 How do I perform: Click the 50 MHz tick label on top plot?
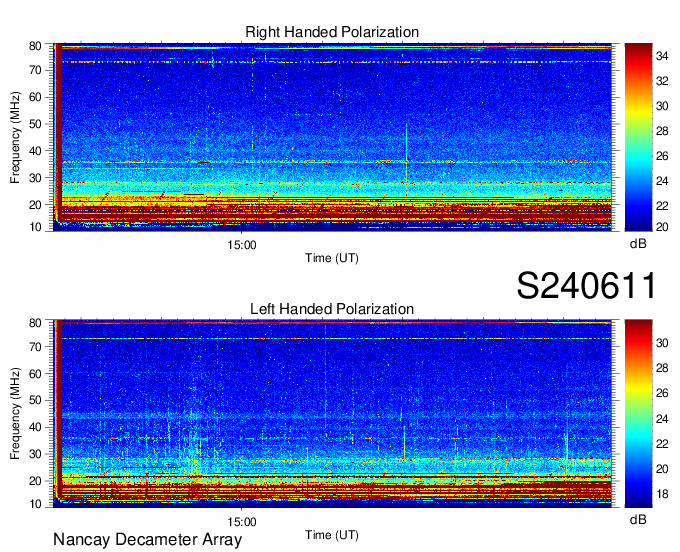(35, 124)
